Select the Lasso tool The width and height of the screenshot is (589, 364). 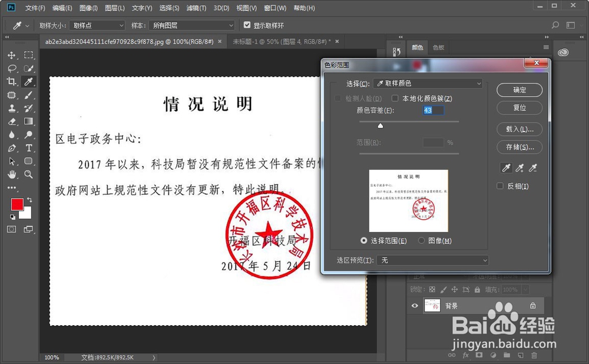point(12,68)
